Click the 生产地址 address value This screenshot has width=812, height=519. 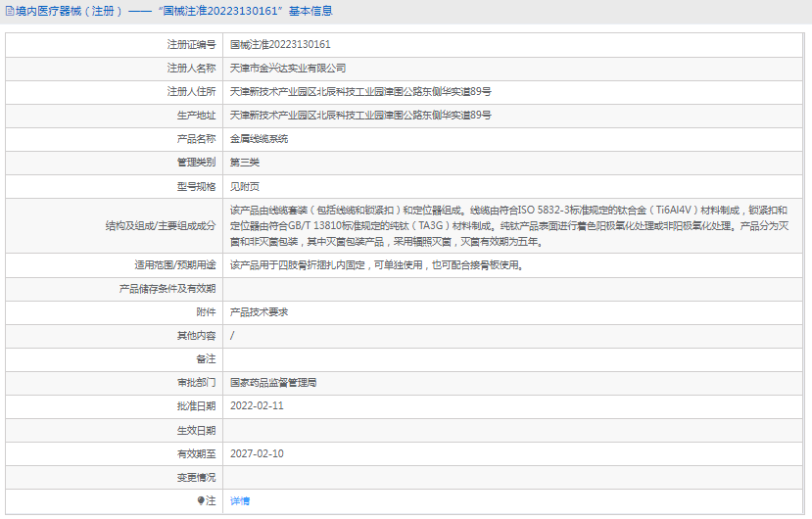pos(360,115)
